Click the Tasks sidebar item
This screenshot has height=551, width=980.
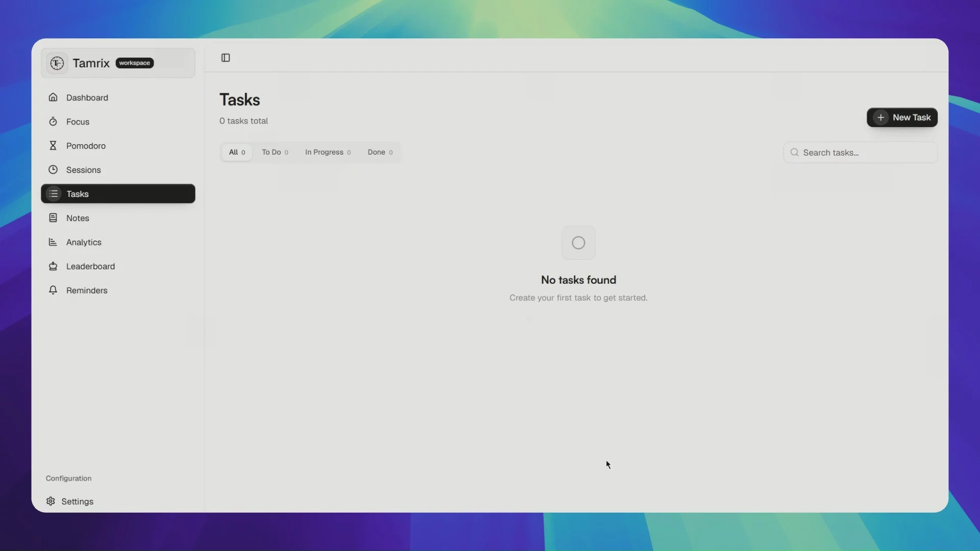click(118, 193)
